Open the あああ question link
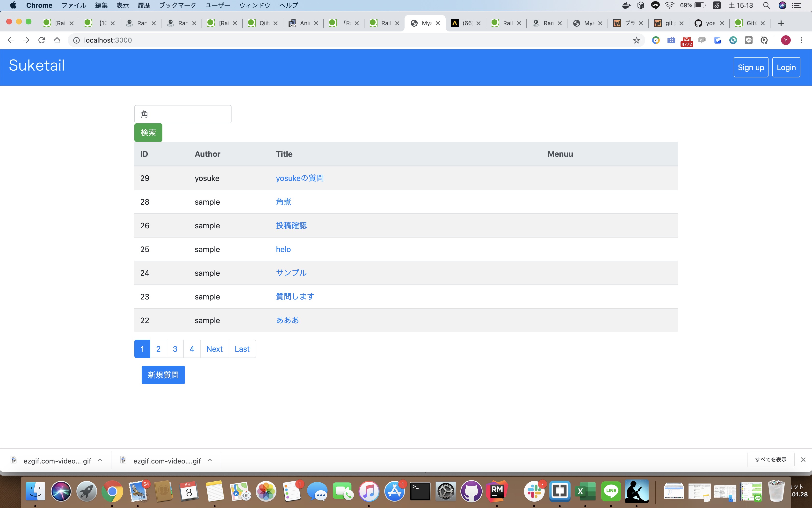Image resolution: width=812 pixels, height=508 pixels. click(x=287, y=320)
